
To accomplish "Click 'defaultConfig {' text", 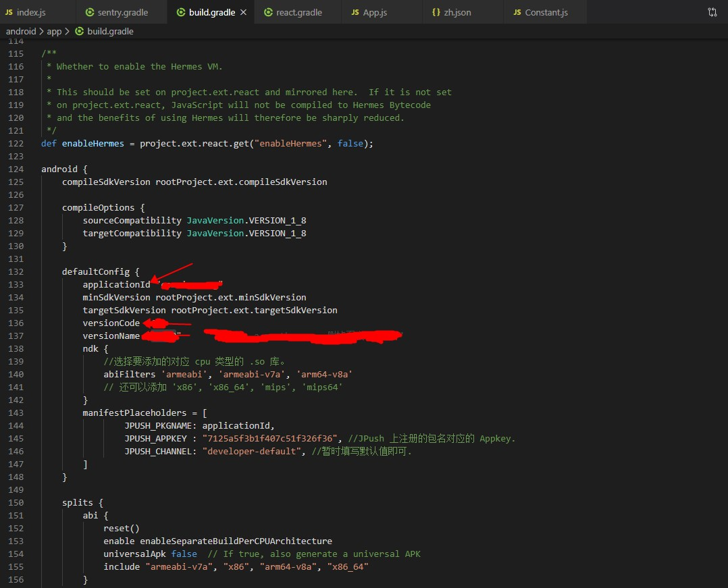I will pyautogui.click(x=101, y=271).
